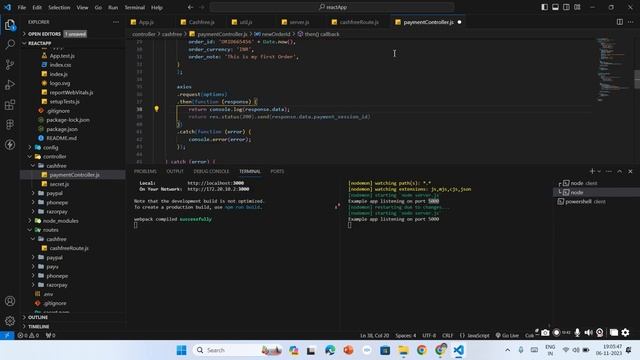640x360 pixels.
Task: Open terminal panel More Actions ellipsis
Action: pyautogui.click(x=609, y=171)
